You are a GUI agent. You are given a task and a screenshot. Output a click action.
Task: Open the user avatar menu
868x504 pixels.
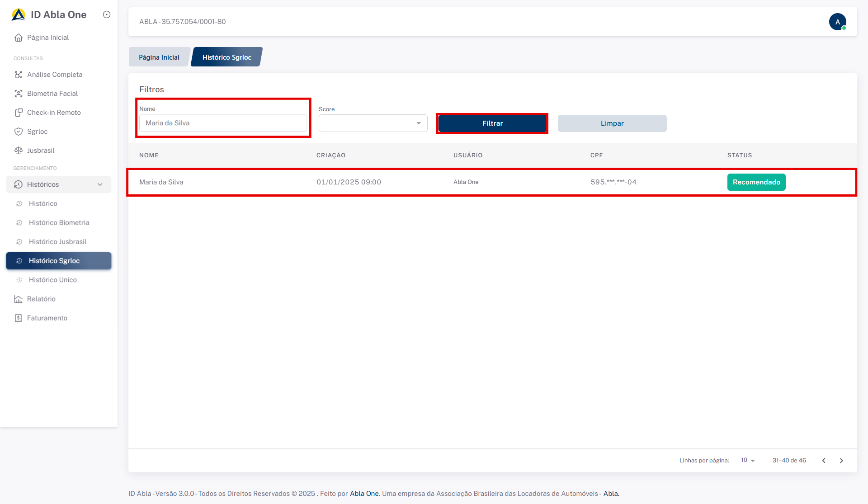(x=837, y=22)
